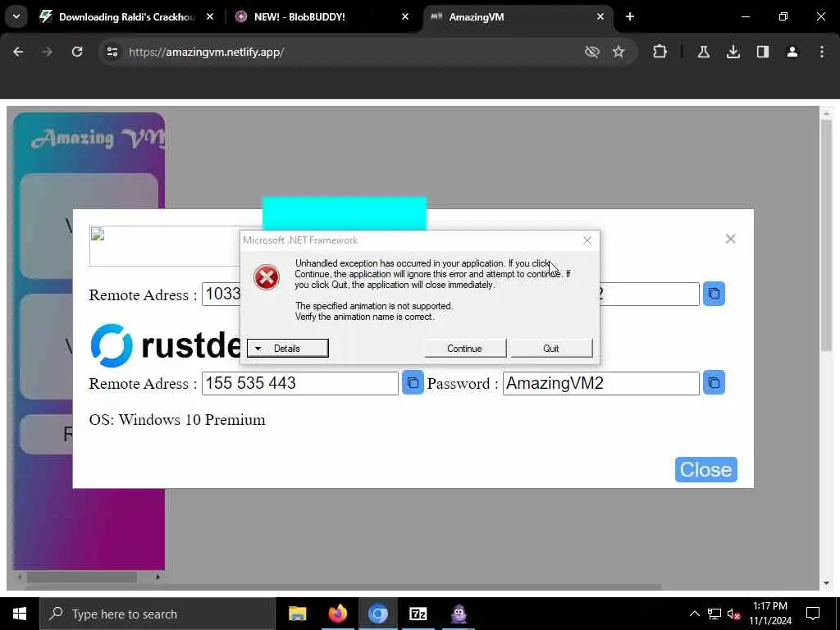This screenshot has height=630, width=840.
Task: Open the notification center icon
Action: click(813, 614)
